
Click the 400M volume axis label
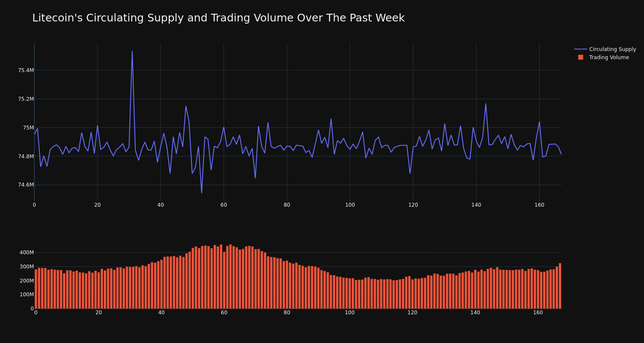(x=27, y=253)
